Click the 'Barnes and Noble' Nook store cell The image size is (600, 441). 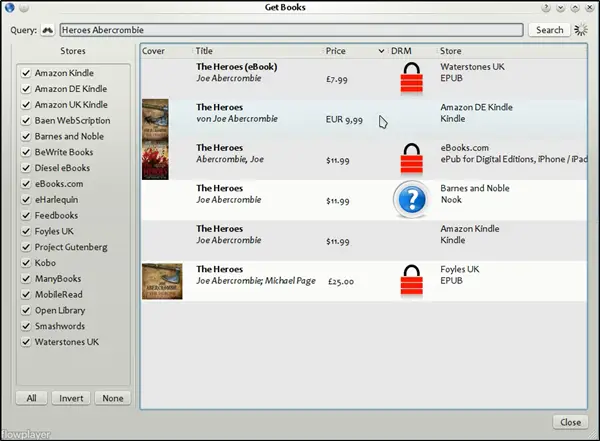(475, 194)
